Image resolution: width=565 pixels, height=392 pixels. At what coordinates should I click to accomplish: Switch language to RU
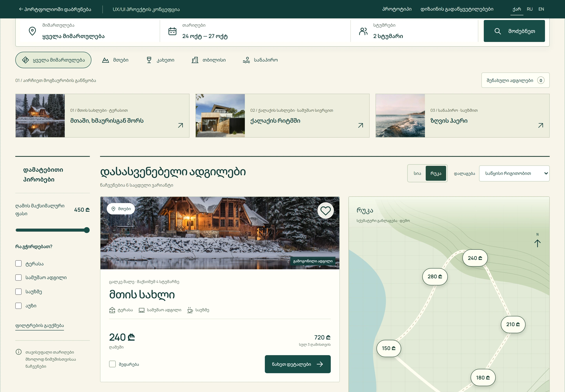point(530,9)
